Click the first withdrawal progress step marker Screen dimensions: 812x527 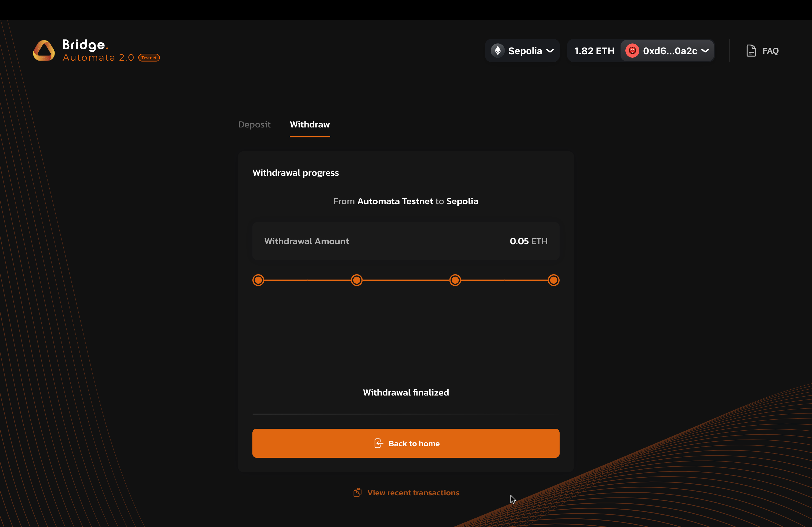pos(258,280)
